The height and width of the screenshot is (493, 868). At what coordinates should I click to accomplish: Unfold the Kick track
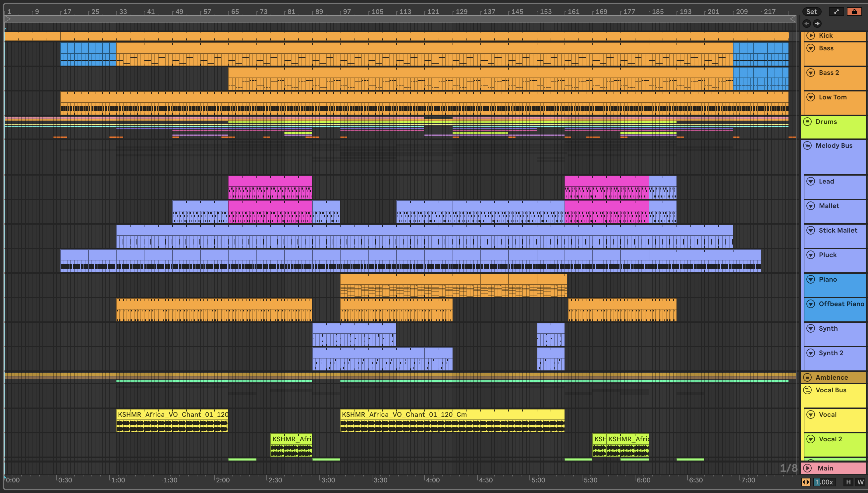[810, 35]
